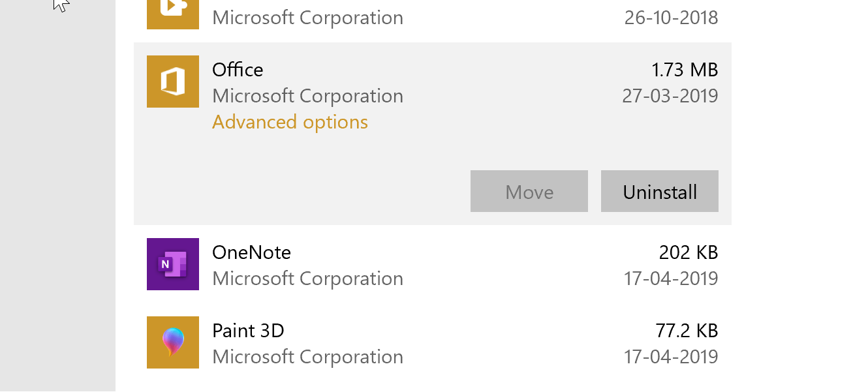The height and width of the screenshot is (392, 868).
Task: Click the purple OneNote app icon
Action: tap(173, 264)
